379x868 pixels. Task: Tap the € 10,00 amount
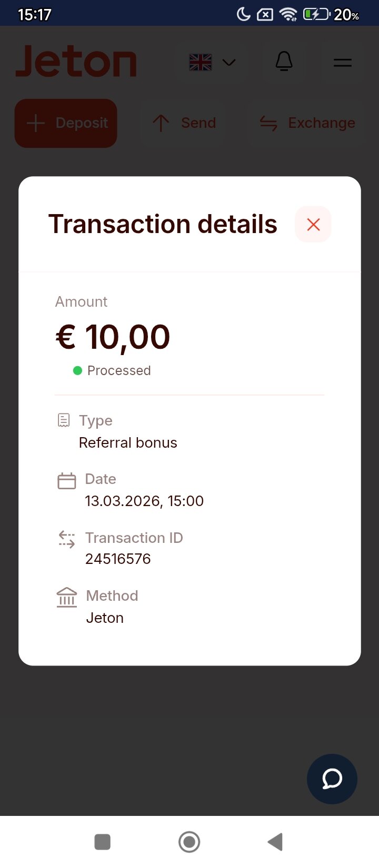point(113,337)
